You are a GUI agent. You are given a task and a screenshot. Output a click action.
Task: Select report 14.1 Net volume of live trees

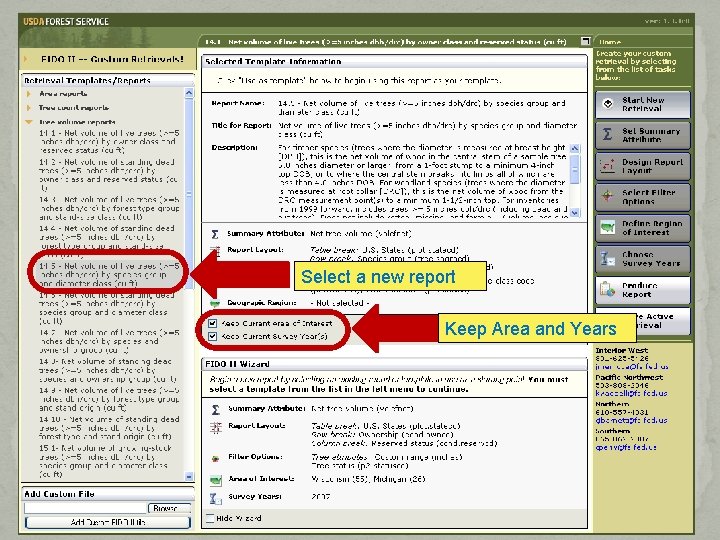click(109, 141)
